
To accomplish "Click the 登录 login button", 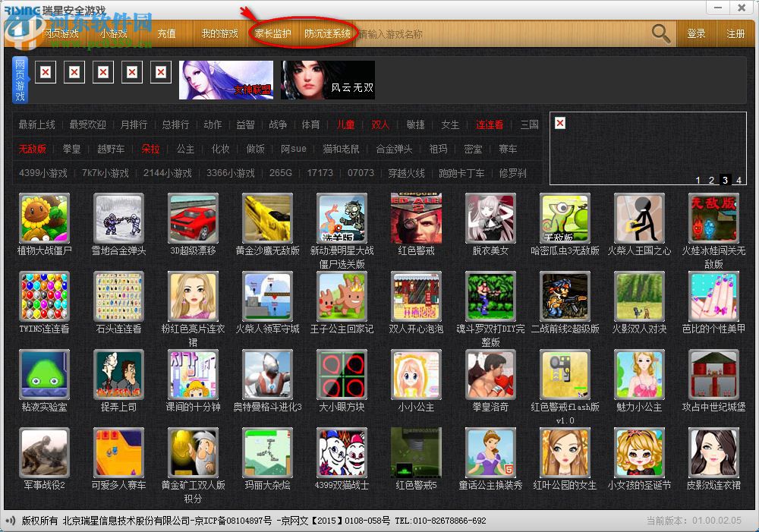I will 696,33.
